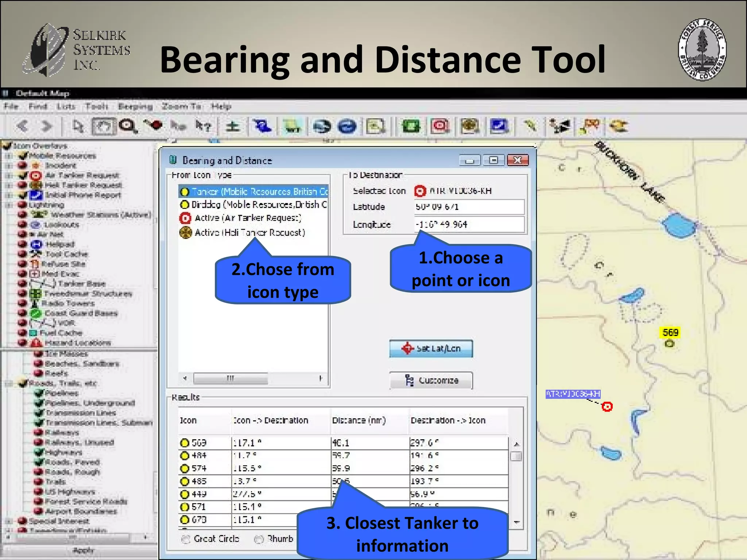Image resolution: width=747 pixels, height=560 pixels.
Task: Click the red target Air Tanker Request icon
Action: coord(440,127)
